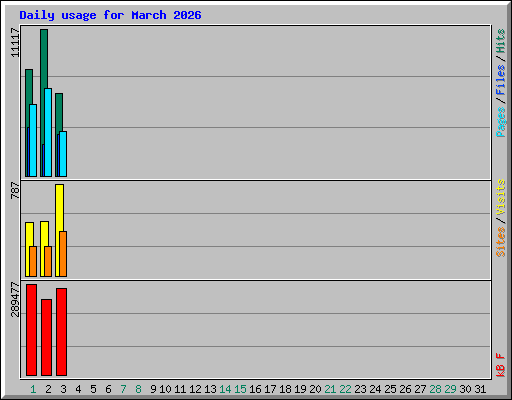Click day 13 on the x-axis
This screenshot has width=512, height=400.
[210, 389]
